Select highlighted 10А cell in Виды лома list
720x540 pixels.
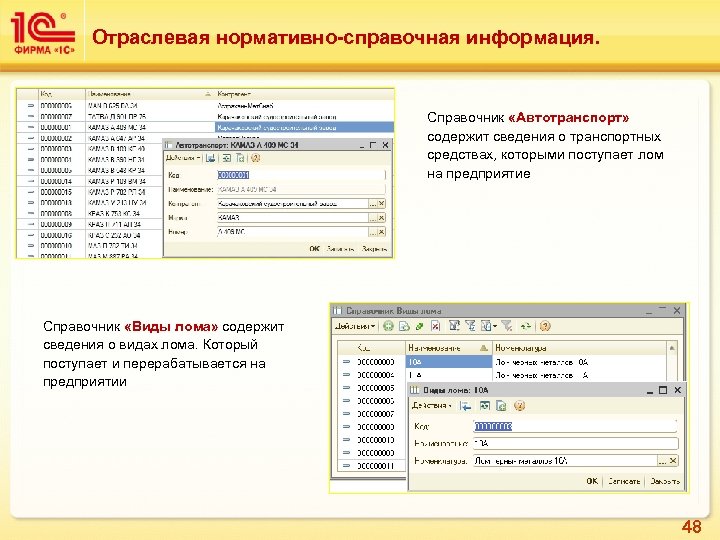tap(449, 362)
